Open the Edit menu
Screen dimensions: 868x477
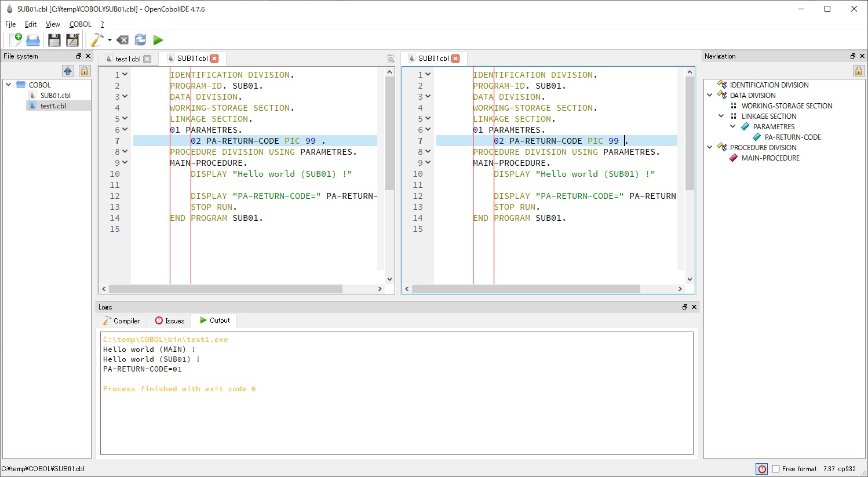pos(31,24)
